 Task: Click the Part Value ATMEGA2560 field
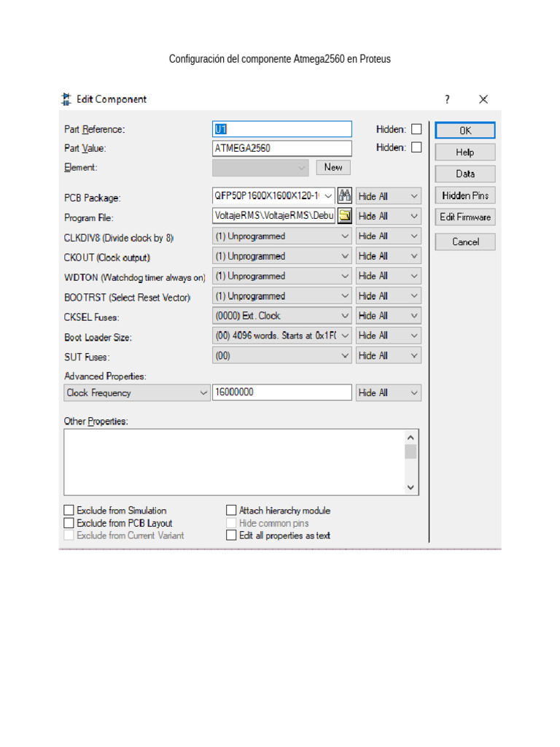click(x=282, y=148)
